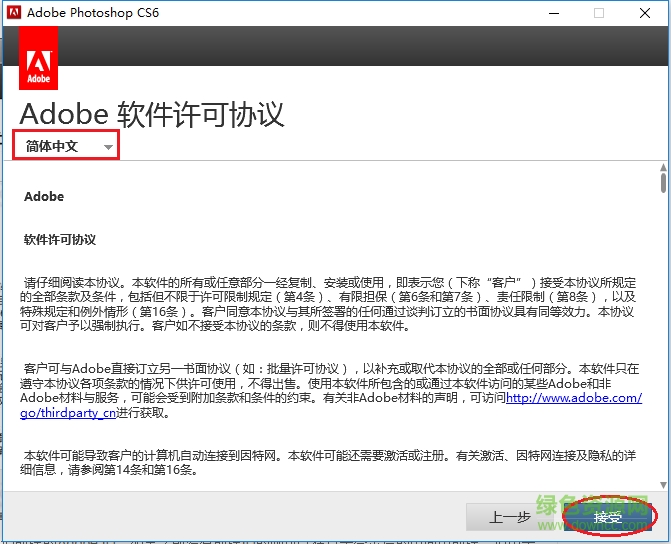Click the license scrollbar up arrow
The height and width of the screenshot is (544, 671).
(663, 167)
